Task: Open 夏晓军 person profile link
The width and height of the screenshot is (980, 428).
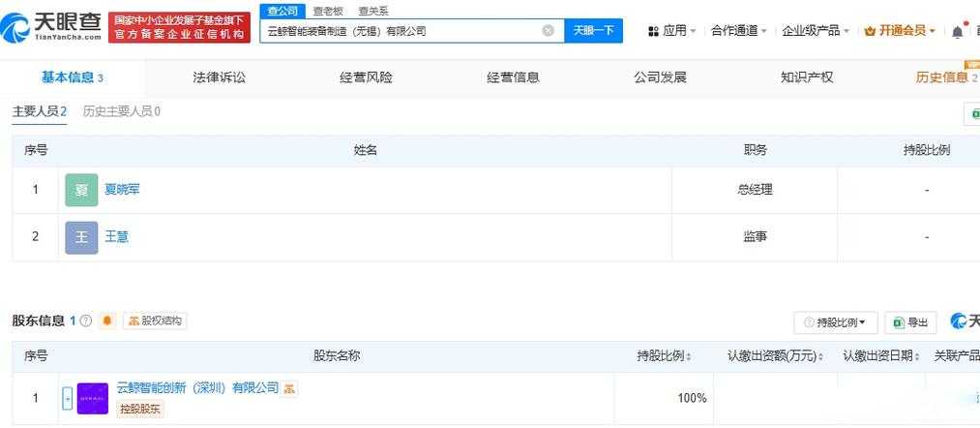Action: 122,189
